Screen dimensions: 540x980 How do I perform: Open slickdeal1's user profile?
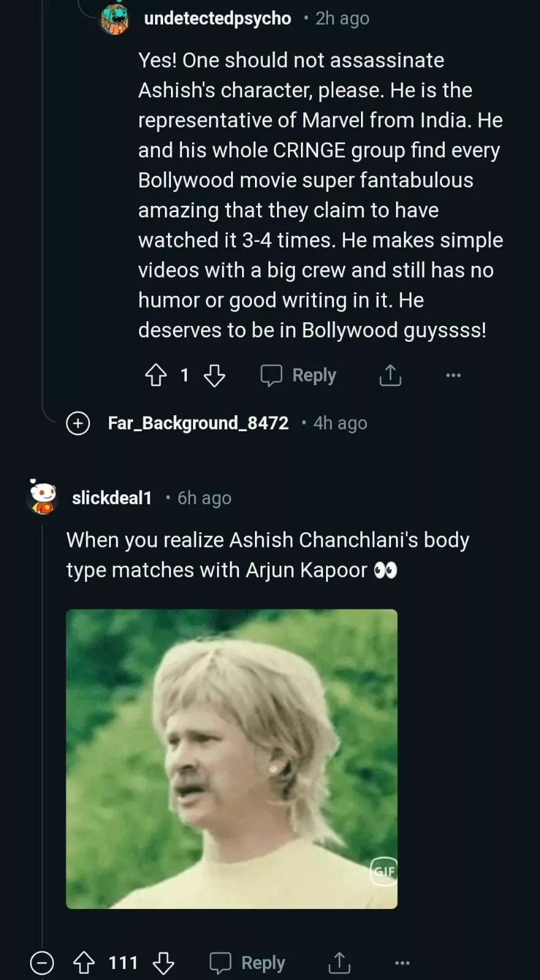tap(112, 498)
